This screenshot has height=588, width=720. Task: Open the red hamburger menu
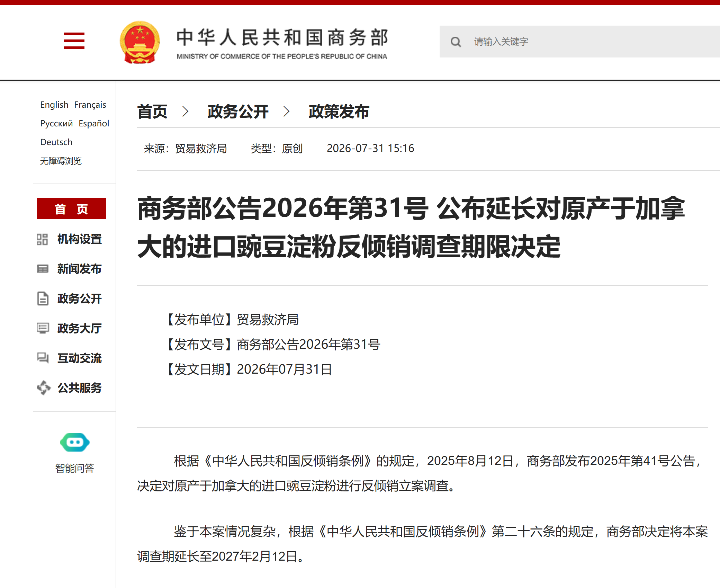[x=74, y=41]
